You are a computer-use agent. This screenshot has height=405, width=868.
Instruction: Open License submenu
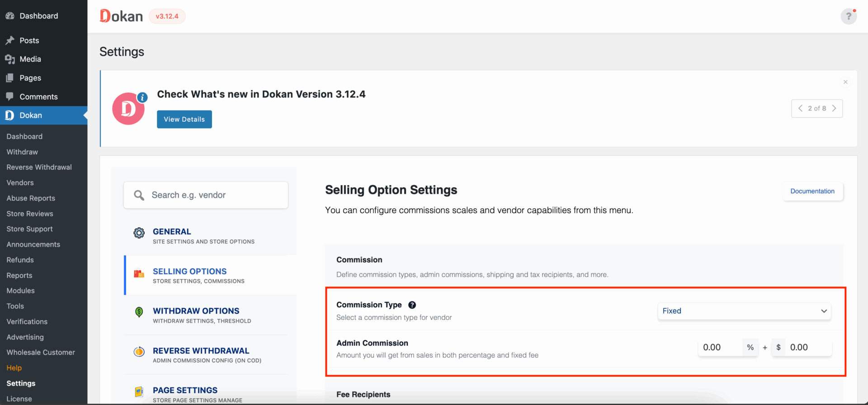coord(19,399)
